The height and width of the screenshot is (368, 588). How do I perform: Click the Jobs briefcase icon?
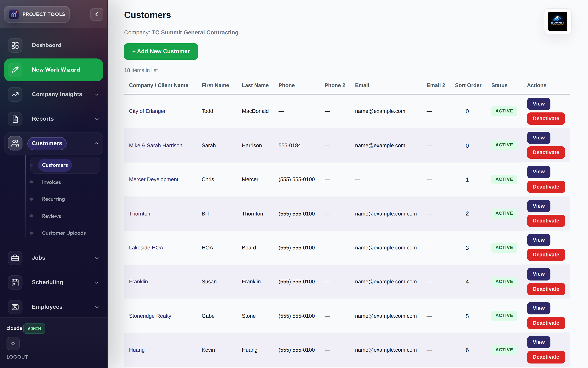tap(15, 258)
